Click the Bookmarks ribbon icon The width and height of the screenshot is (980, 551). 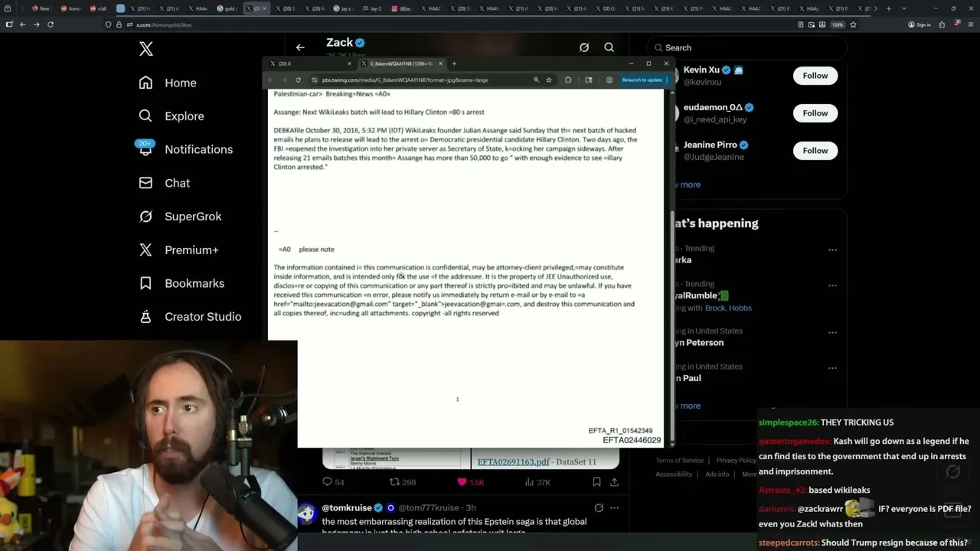pyautogui.click(x=145, y=283)
